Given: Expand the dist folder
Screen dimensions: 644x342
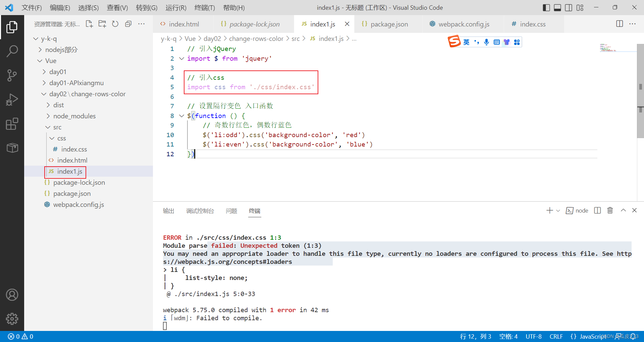Looking at the screenshot, I should (x=48, y=105).
